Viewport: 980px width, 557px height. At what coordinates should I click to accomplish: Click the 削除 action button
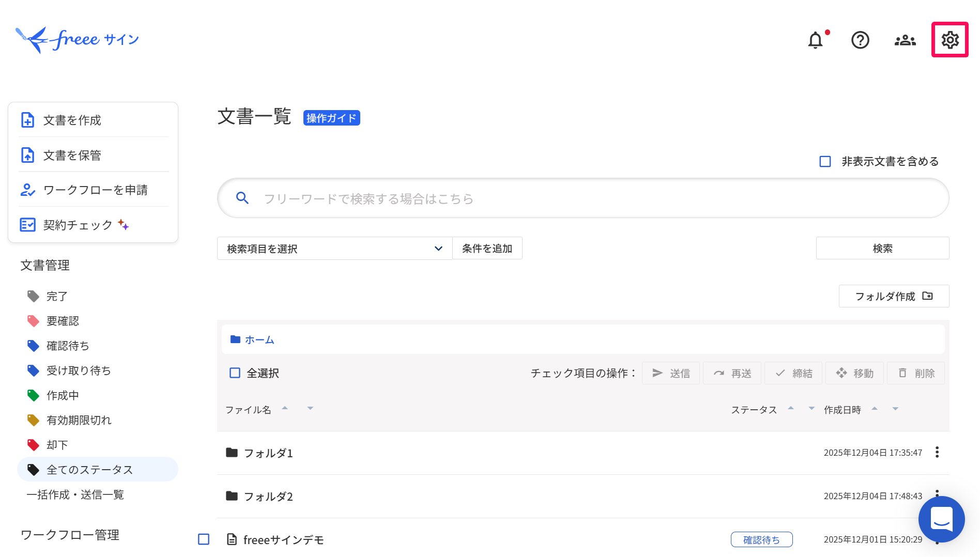coord(916,373)
